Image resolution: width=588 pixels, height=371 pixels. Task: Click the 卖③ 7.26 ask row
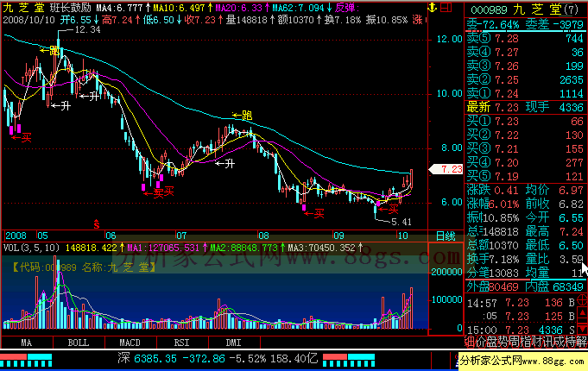click(525, 66)
